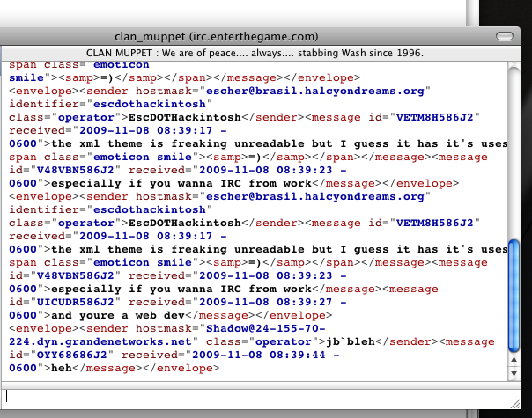The width and height of the screenshot is (532, 418).
Task: Click hostmask text Shadow@24-155-70-
Action: pyautogui.click(x=266, y=328)
